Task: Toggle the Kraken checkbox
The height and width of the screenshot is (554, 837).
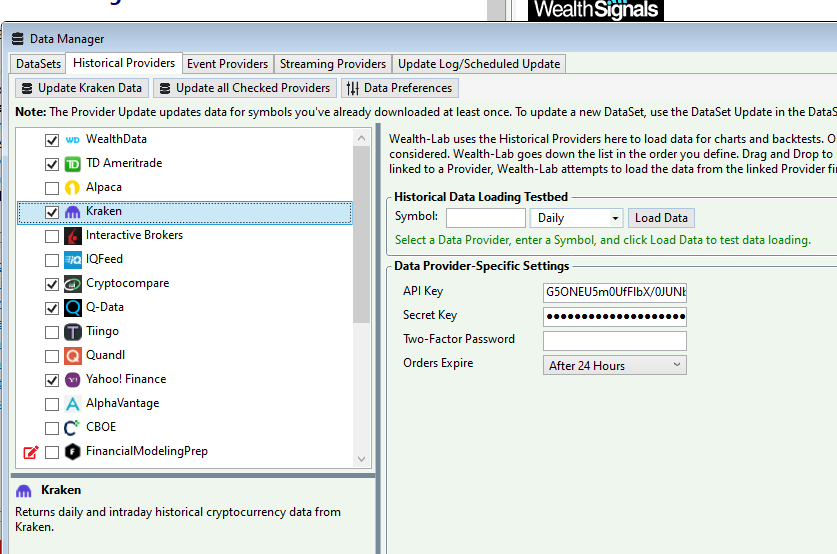Action: coord(52,212)
